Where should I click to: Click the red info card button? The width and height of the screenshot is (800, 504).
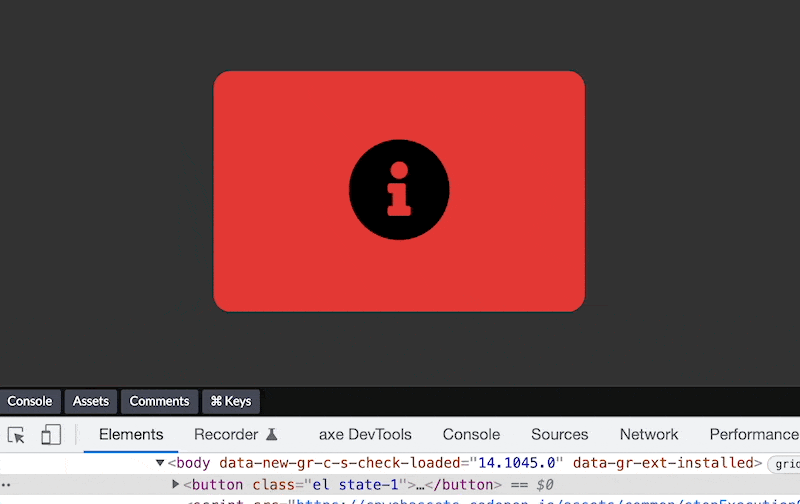[399, 191]
